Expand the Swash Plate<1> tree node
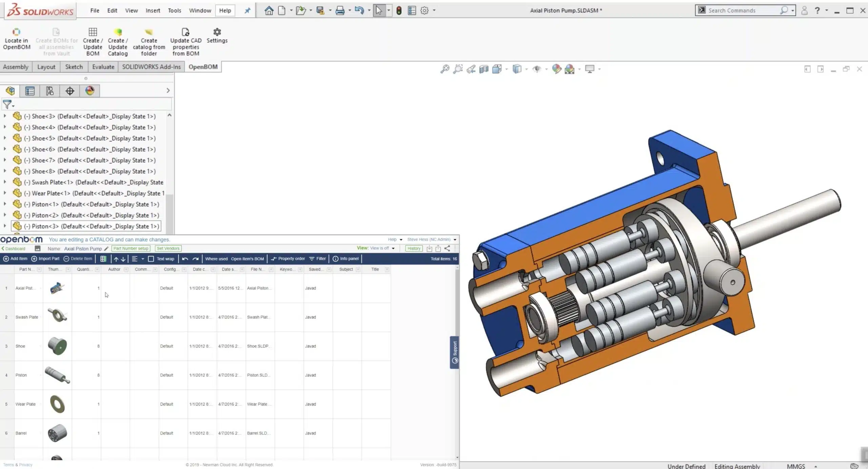868x469 pixels. coord(5,182)
